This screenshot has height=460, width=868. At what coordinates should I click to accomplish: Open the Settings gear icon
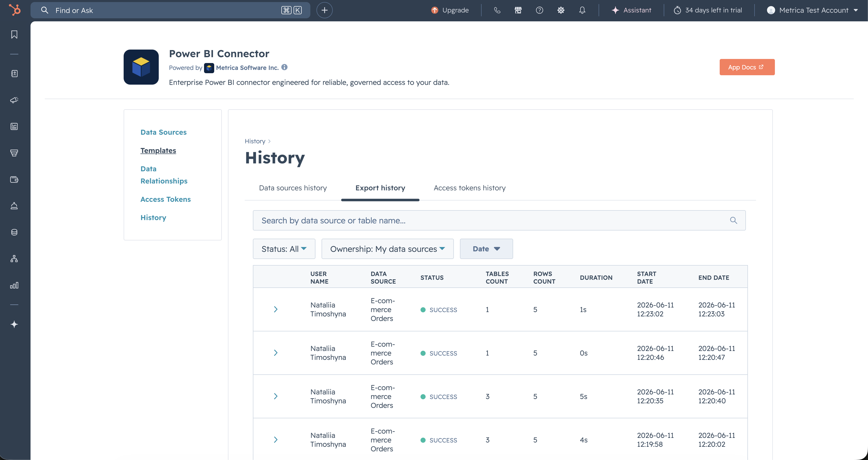tap(561, 10)
